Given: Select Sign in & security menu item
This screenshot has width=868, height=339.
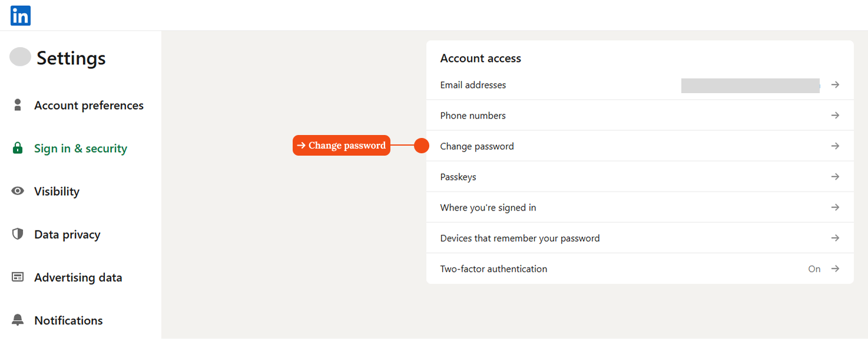Looking at the screenshot, I should tap(81, 149).
